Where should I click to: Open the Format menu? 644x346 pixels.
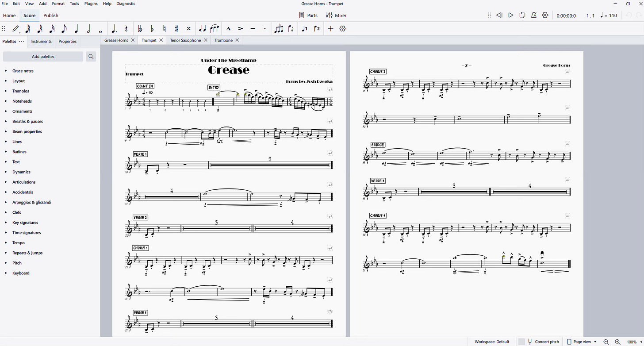(x=58, y=4)
